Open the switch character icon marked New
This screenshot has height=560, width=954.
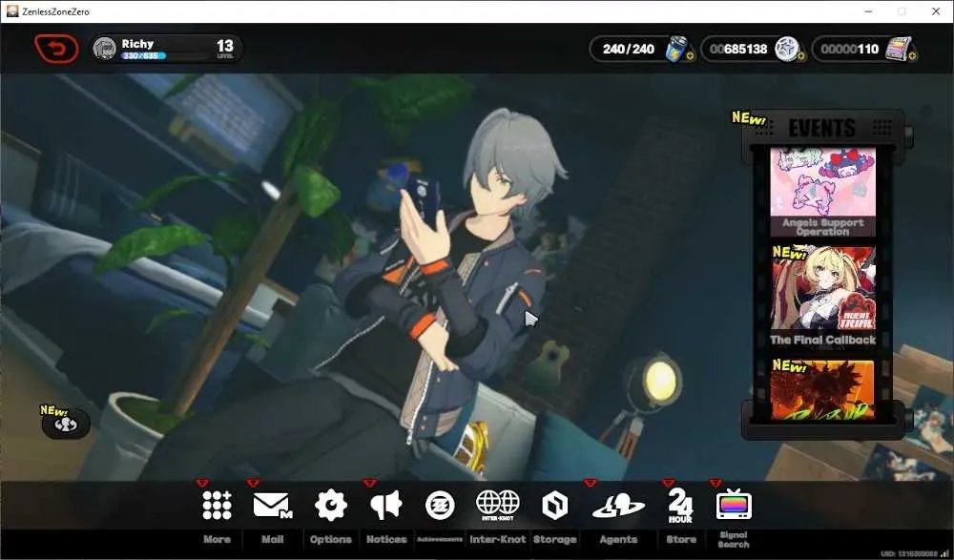(x=66, y=424)
